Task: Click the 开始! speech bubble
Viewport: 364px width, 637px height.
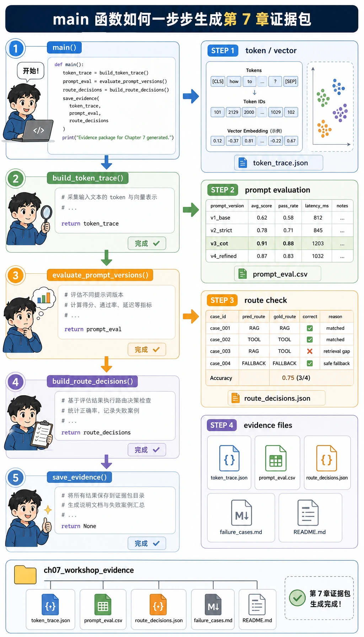Action: (31, 71)
